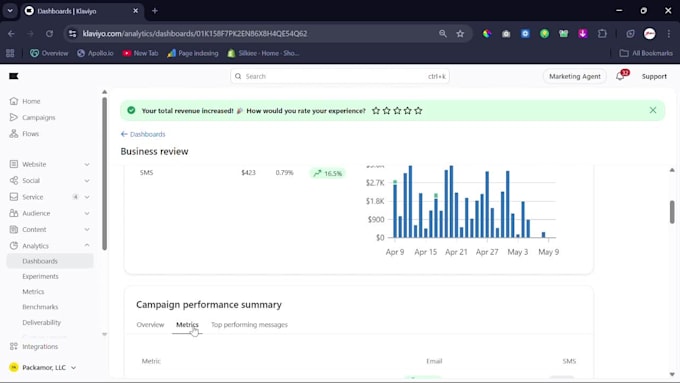
Task: Click the browser address bar URL
Action: point(195,33)
